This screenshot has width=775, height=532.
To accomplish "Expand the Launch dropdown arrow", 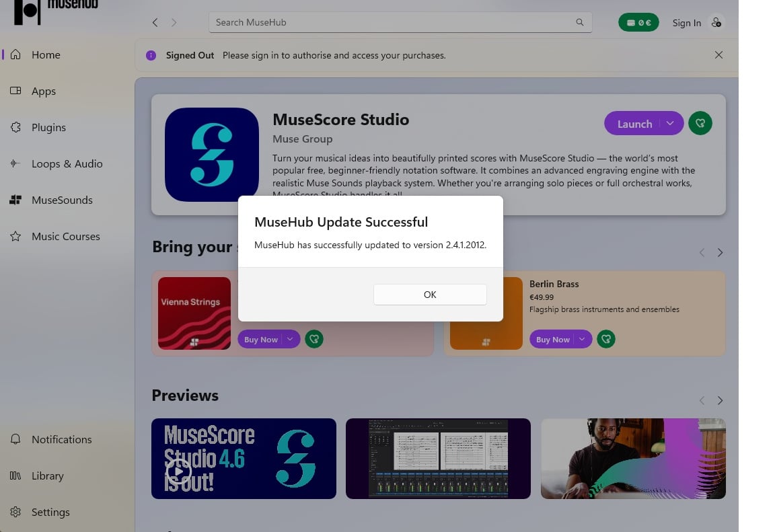I will (x=670, y=124).
